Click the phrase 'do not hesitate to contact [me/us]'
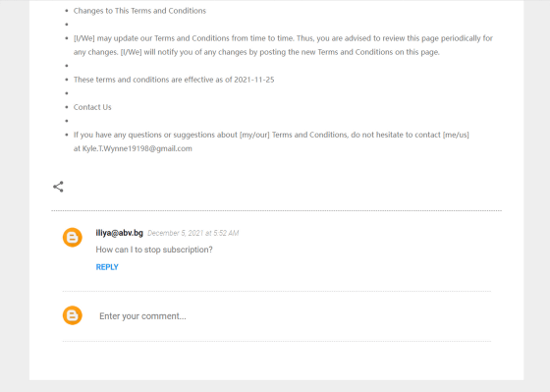 411,135
